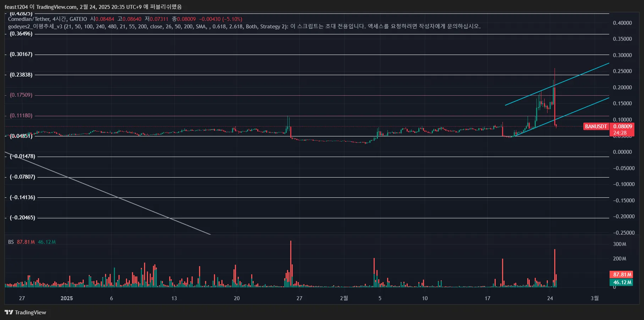Click the (0.23838) level label

pos(21,75)
